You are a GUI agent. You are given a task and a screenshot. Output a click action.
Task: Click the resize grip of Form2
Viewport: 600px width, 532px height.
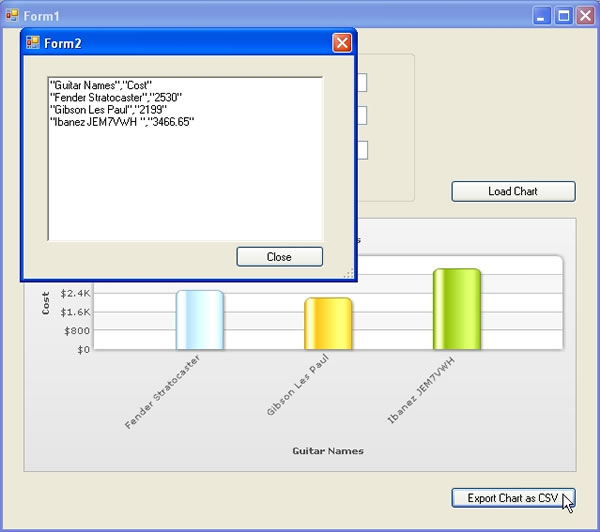tap(349, 274)
